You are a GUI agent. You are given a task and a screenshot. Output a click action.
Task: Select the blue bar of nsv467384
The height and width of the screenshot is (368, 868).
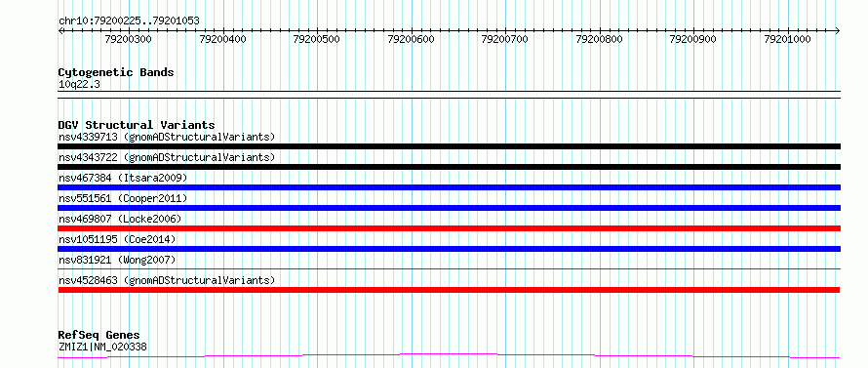(449, 187)
